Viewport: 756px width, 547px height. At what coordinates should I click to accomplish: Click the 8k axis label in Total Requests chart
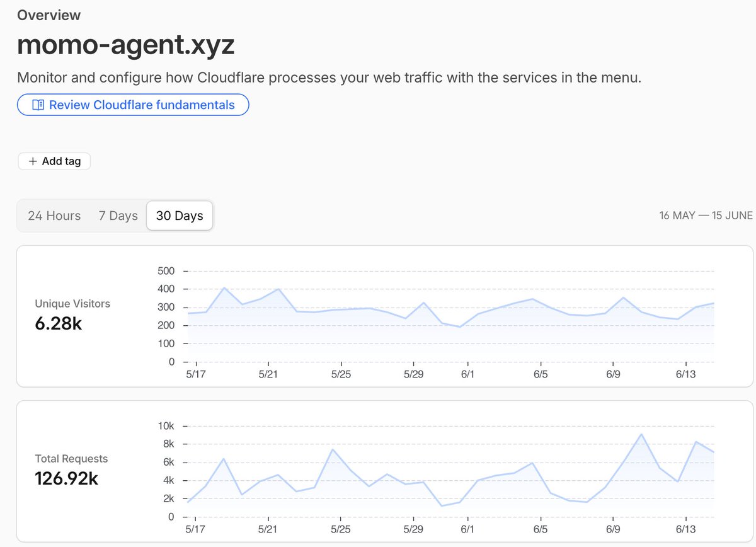coord(168,444)
